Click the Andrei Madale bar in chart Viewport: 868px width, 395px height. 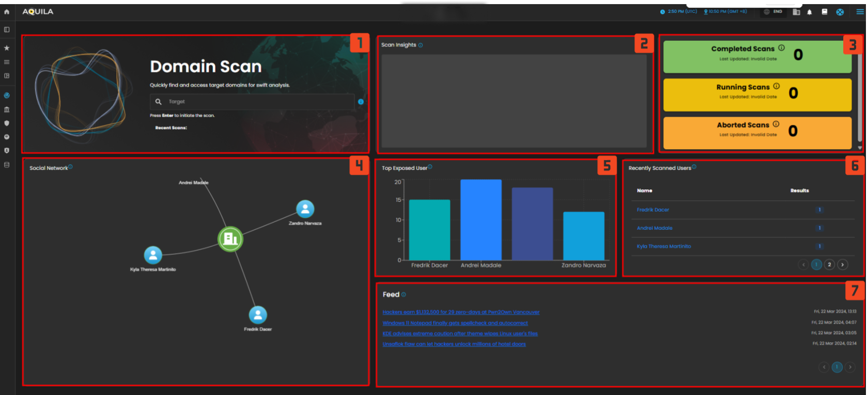coord(481,219)
